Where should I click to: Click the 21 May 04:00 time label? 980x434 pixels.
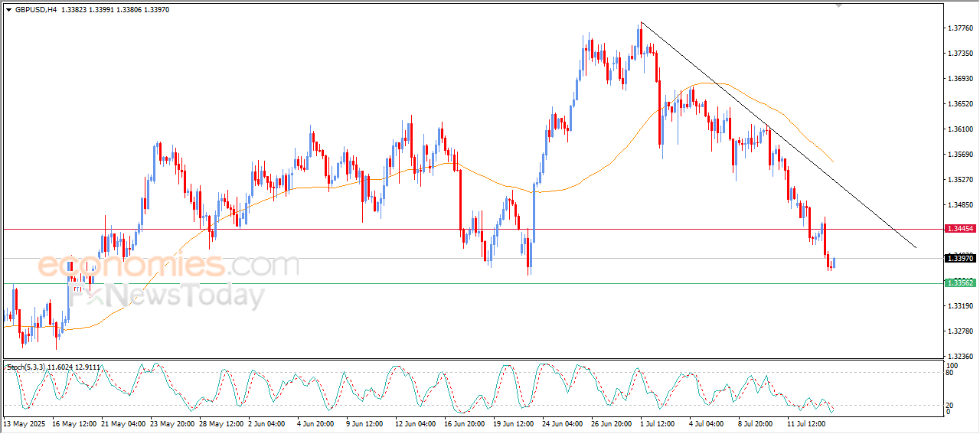pos(123,423)
